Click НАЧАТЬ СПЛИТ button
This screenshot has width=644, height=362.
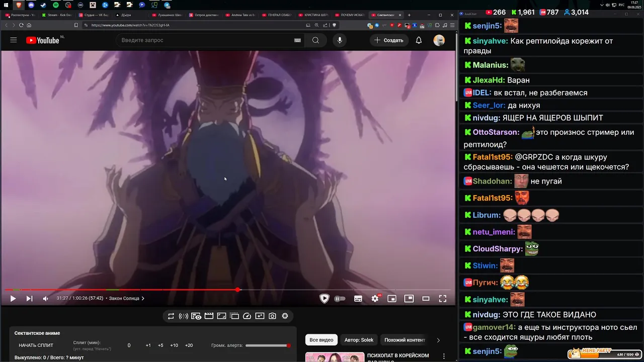coord(36,345)
